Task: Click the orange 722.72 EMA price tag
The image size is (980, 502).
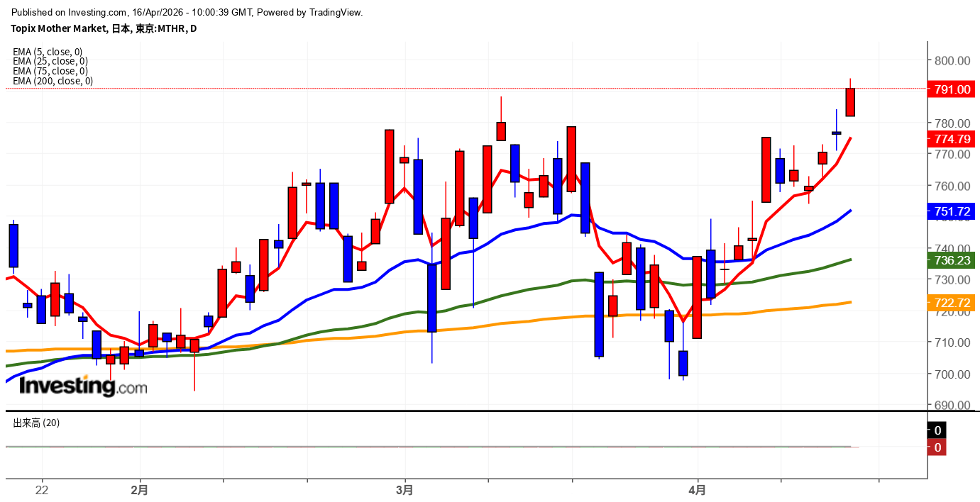Action: 952,303
